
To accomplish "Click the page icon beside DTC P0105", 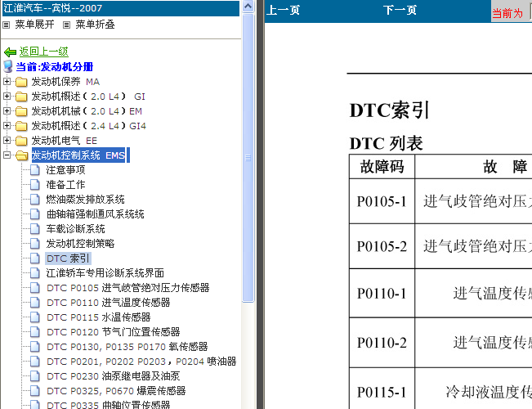I will 34,288.
